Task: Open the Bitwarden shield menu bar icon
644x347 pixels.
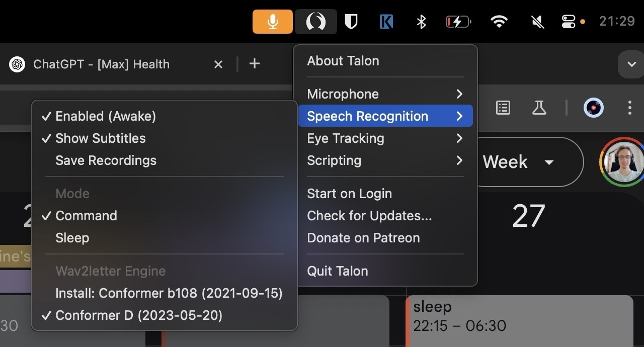Action: click(x=351, y=22)
